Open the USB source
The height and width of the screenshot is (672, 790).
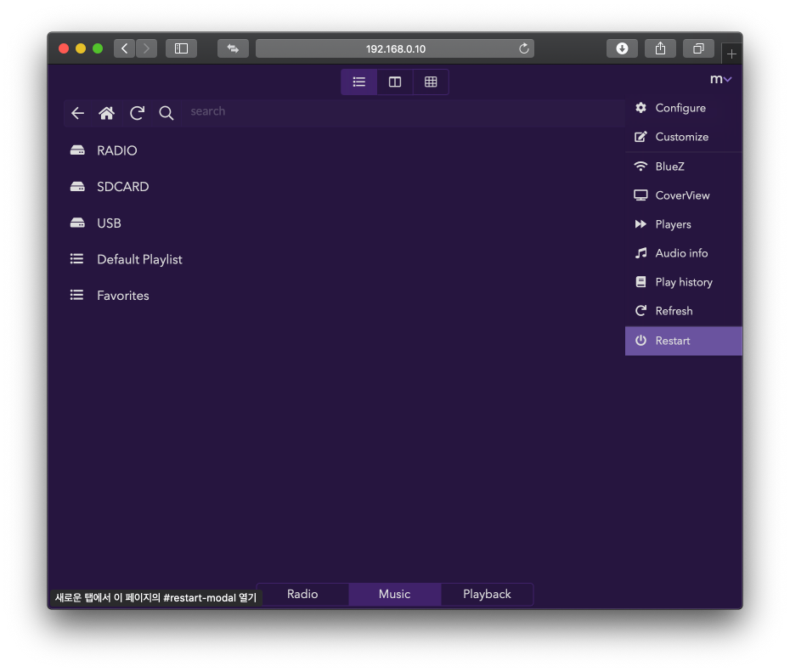pyautogui.click(x=109, y=223)
